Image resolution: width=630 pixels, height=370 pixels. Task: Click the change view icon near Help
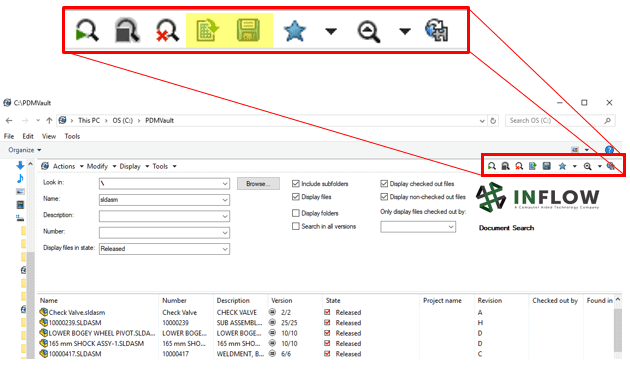click(575, 150)
